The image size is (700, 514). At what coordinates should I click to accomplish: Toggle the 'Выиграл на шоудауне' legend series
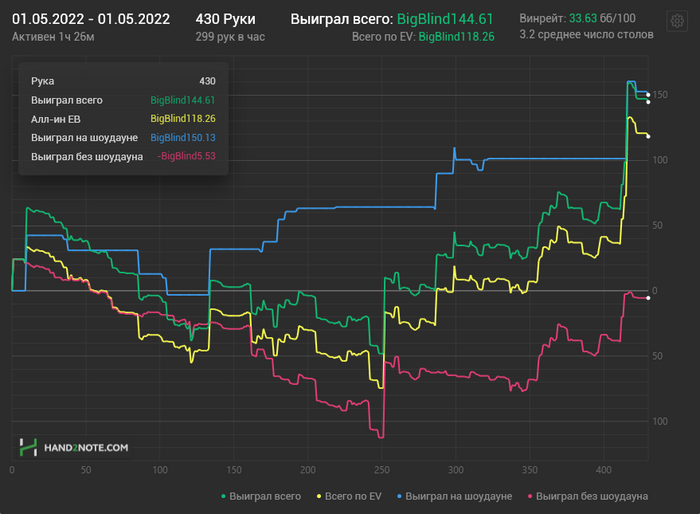click(x=454, y=496)
